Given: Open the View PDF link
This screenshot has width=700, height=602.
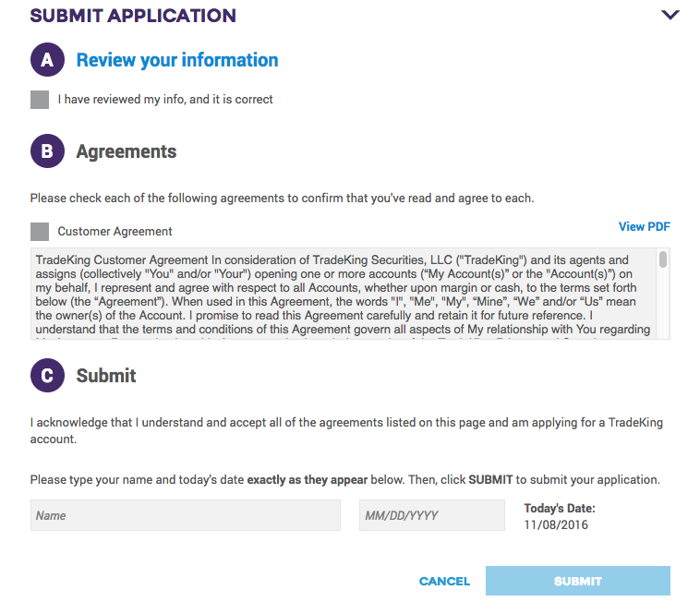Looking at the screenshot, I should (x=644, y=227).
